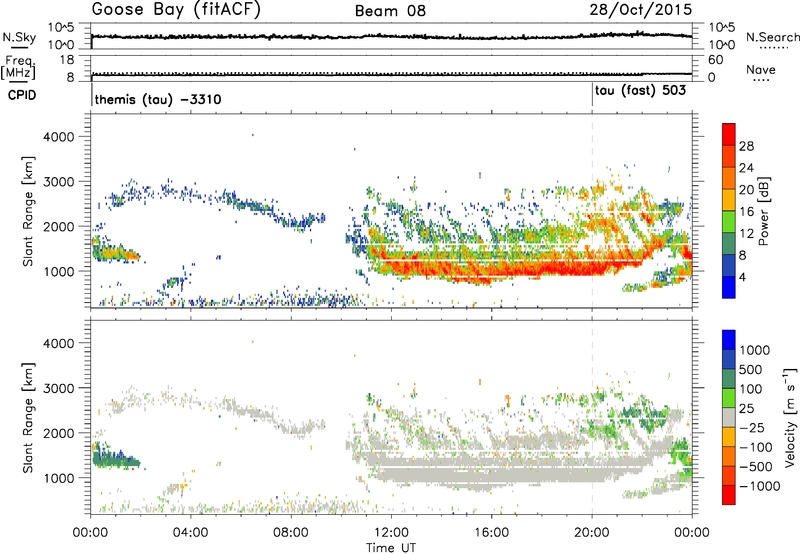The image size is (800, 554).
Task: Click the "N.Sky" legend label
Action: point(19,37)
